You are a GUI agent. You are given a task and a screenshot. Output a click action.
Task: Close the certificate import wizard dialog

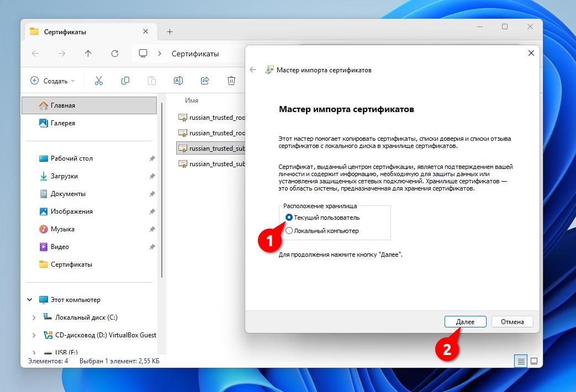pyautogui.click(x=531, y=53)
